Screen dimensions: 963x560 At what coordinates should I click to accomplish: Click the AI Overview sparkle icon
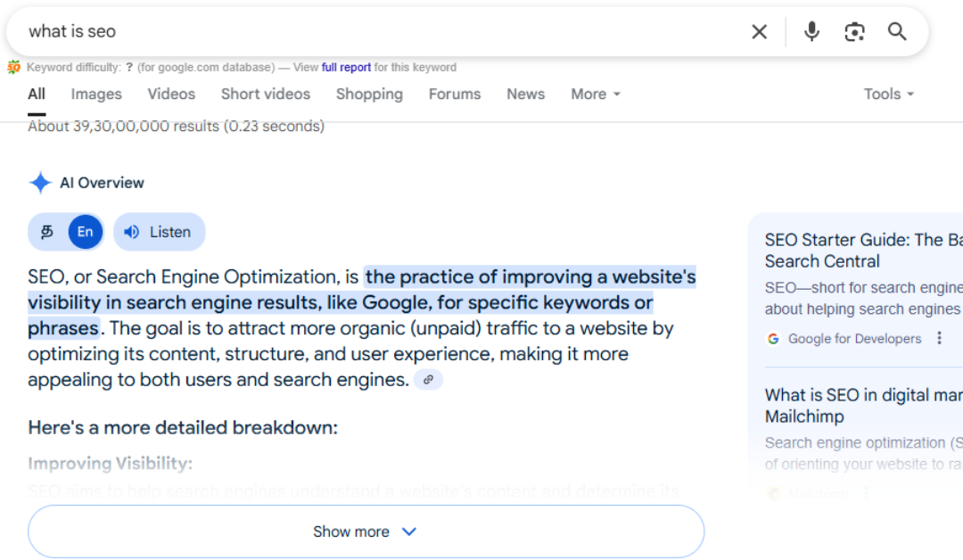(40, 183)
